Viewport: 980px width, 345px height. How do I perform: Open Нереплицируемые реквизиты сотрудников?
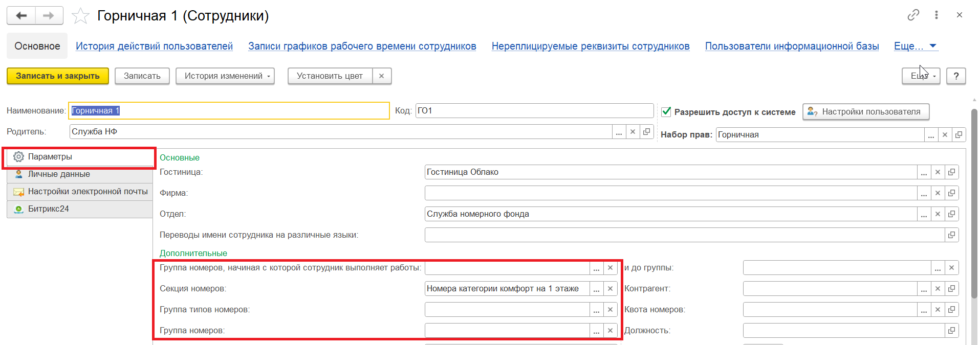click(591, 46)
